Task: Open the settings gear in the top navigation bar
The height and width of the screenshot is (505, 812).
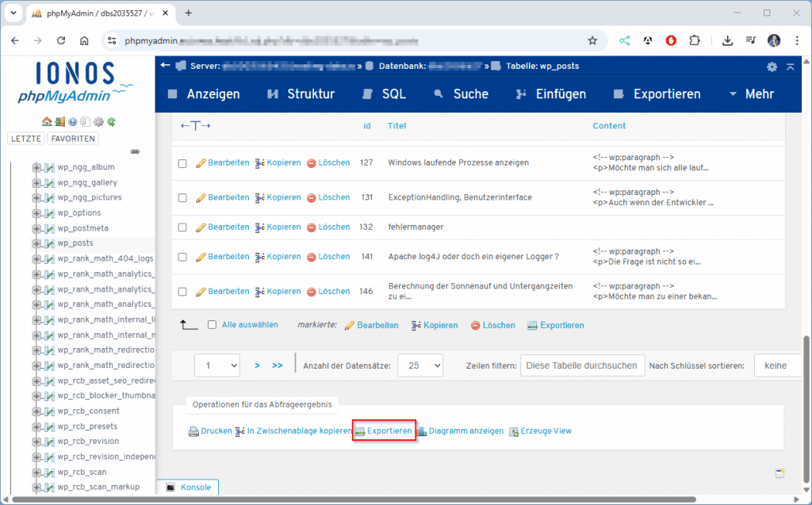Action: coord(772,67)
